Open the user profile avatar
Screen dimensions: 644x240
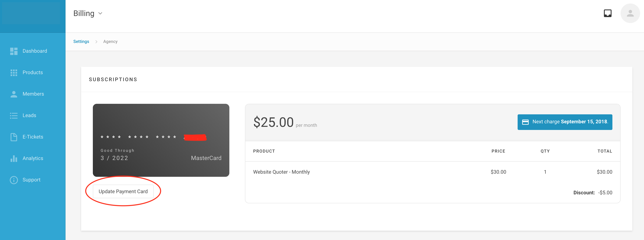[x=630, y=13]
